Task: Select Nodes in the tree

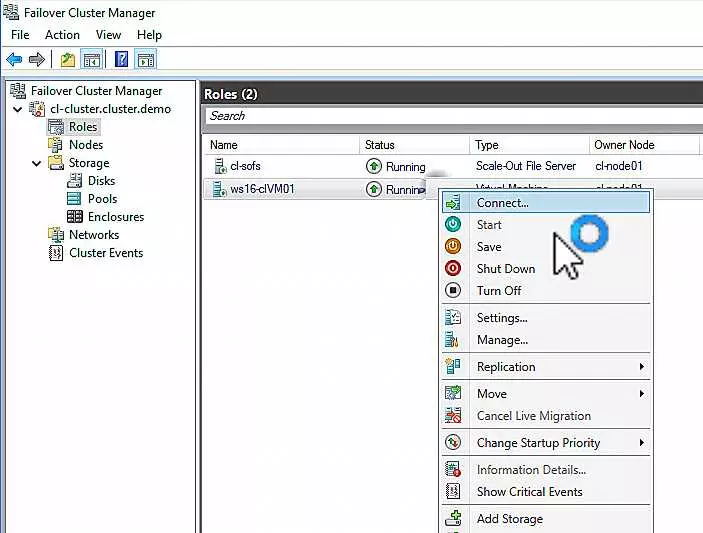Action: pos(86,145)
